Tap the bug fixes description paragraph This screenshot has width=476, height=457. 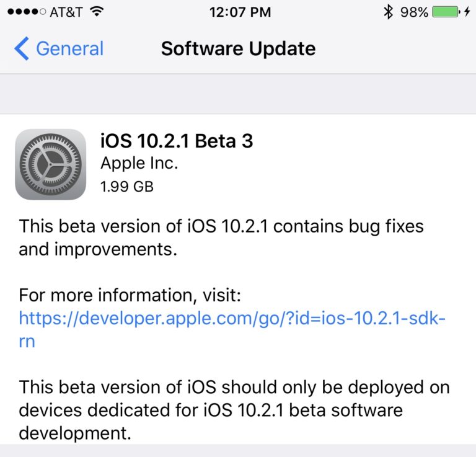pyautogui.click(x=221, y=237)
